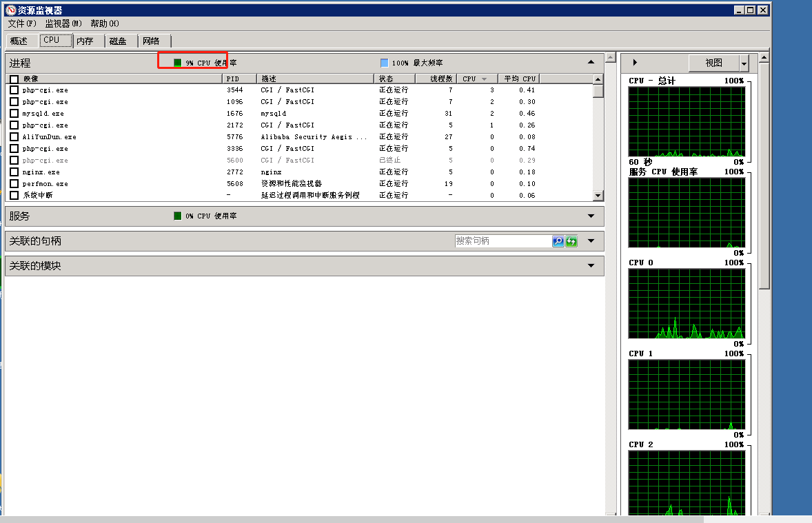Switch to the 磁盘 tab
812x523 pixels.
click(x=122, y=41)
